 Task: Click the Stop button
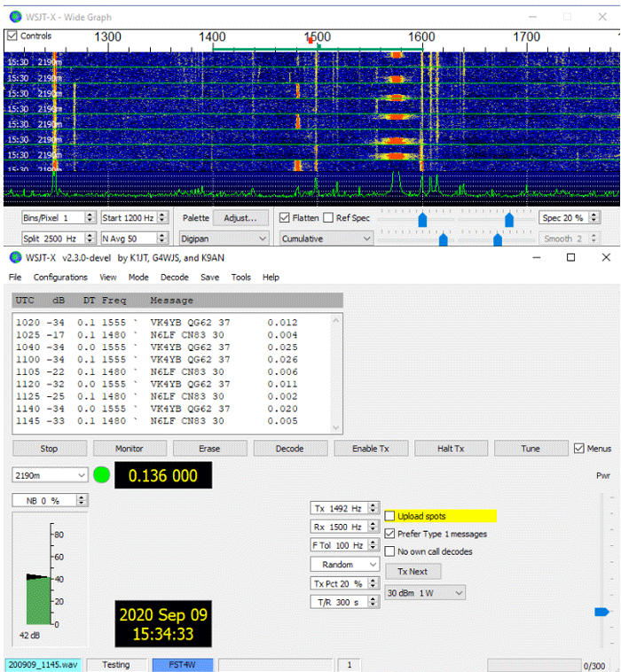[50, 449]
